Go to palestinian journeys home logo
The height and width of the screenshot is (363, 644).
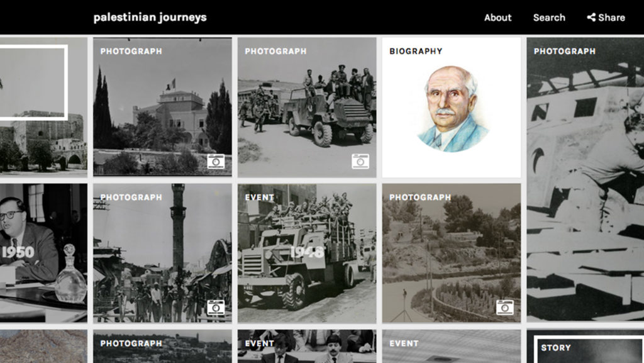[150, 18]
